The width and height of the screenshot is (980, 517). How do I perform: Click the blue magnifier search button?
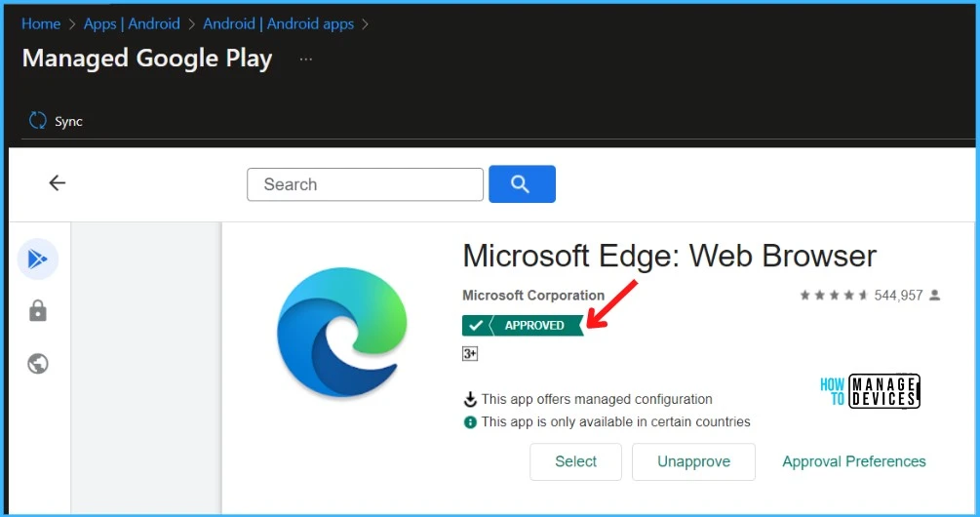pyautogui.click(x=522, y=183)
